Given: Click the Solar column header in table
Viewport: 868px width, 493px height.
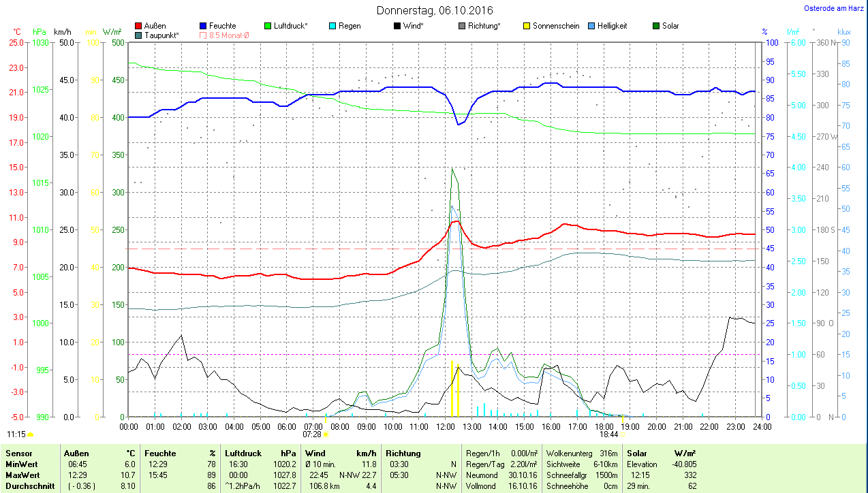Looking at the screenshot, I should [x=637, y=453].
